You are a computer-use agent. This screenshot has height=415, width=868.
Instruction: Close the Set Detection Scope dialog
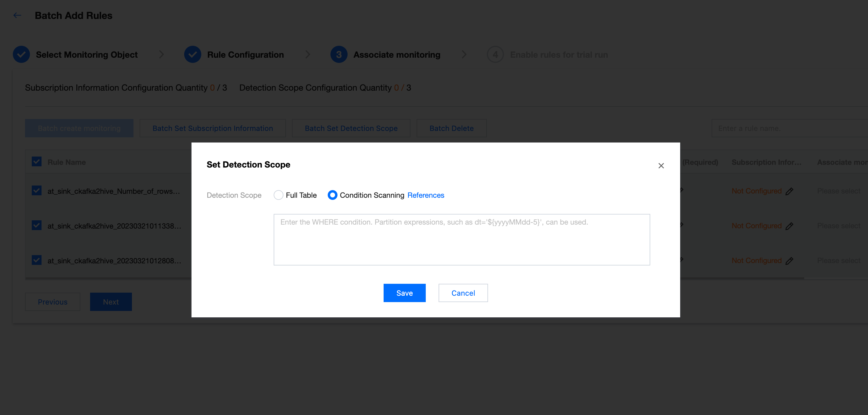coord(661,166)
